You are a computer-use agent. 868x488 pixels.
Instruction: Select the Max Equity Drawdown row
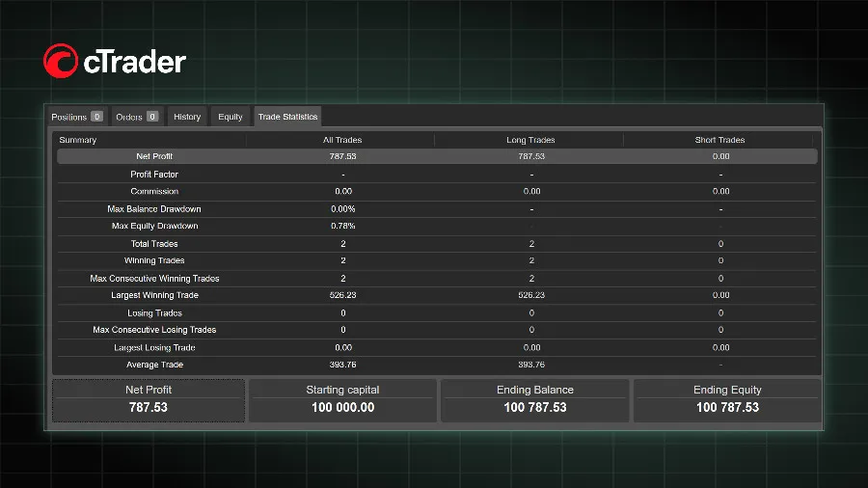coord(437,226)
